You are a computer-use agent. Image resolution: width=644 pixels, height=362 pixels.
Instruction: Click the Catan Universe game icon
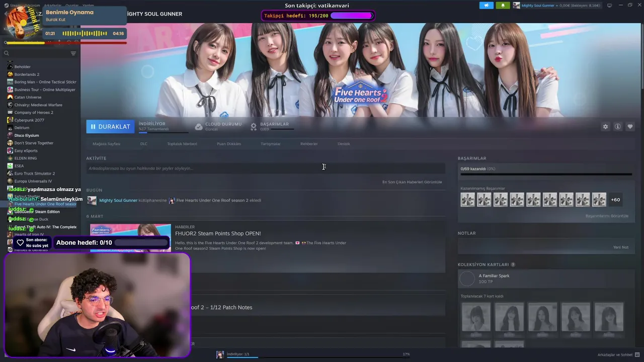(10, 97)
